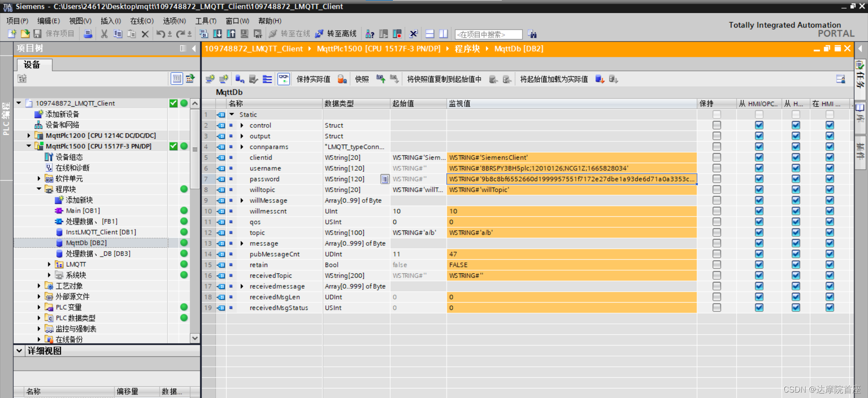Click the insert row icon in DB toolbar
868x398 pixels.
210,79
